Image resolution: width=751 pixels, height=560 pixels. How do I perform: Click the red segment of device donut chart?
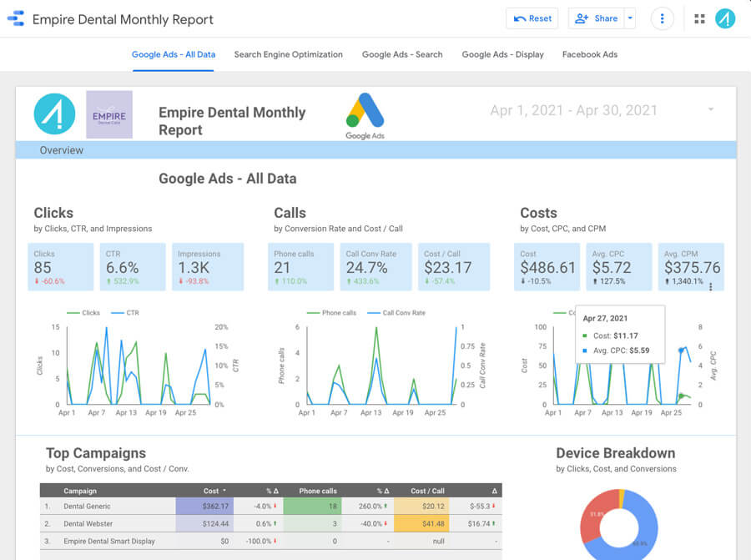(x=594, y=517)
